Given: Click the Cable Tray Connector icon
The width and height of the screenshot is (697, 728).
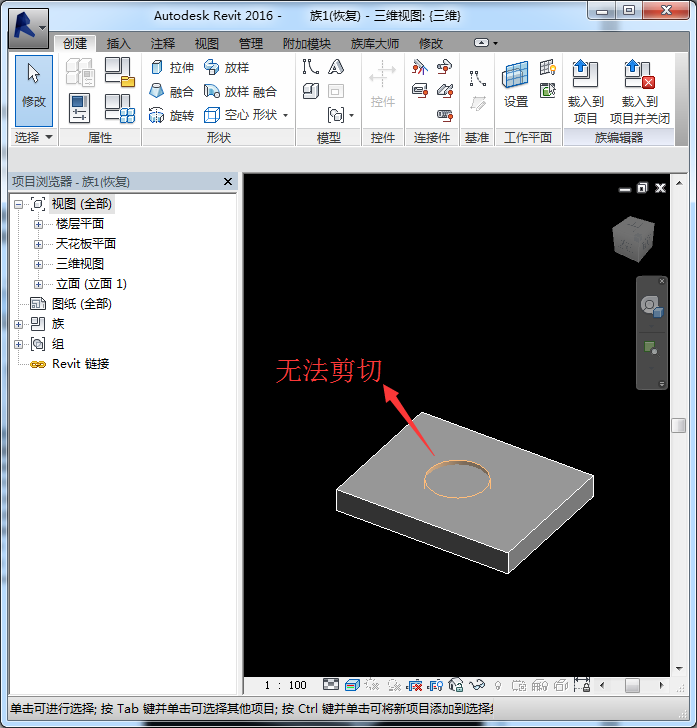Looking at the screenshot, I should point(444,91).
